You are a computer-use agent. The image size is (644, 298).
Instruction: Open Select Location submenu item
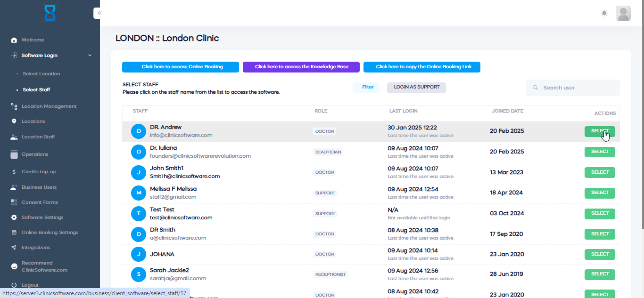[x=41, y=74]
